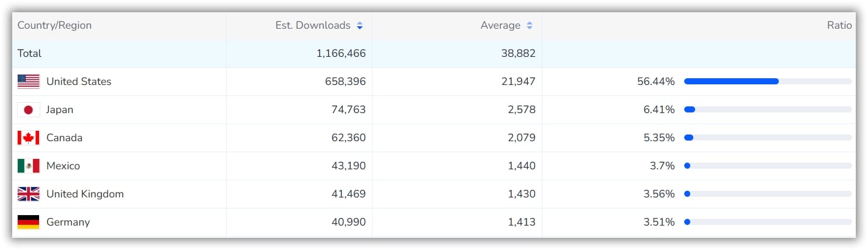Click average value 2,578
868x250 pixels.
click(x=522, y=109)
